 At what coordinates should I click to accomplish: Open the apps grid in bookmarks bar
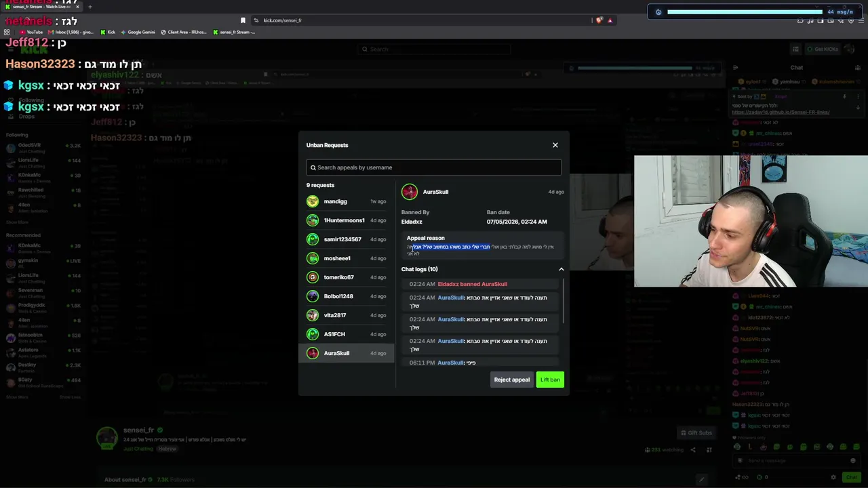point(7,32)
